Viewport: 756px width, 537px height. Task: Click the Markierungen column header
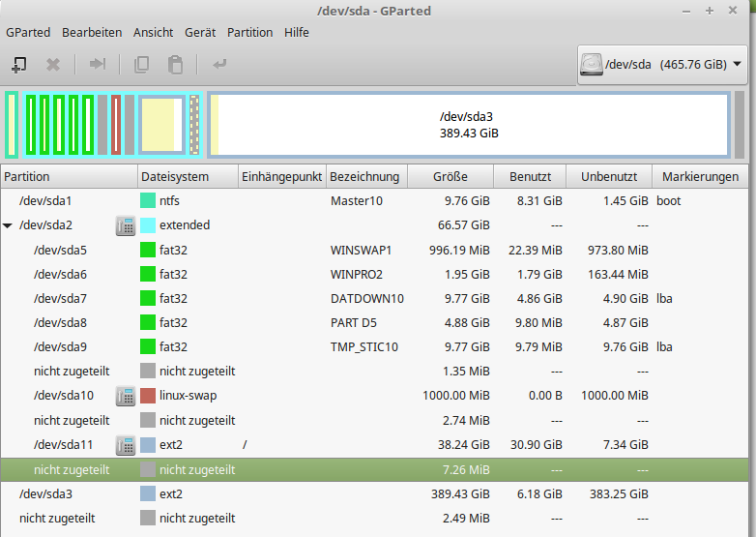[x=700, y=177]
